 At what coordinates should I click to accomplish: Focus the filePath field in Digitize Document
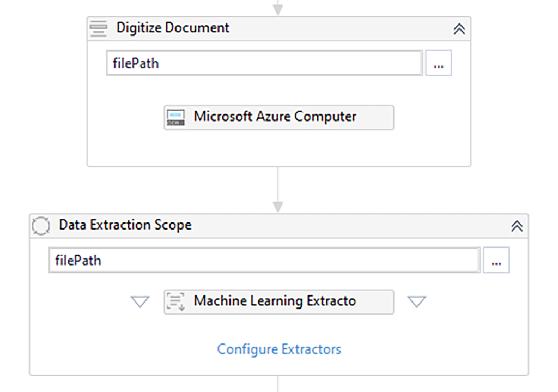[x=264, y=63]
